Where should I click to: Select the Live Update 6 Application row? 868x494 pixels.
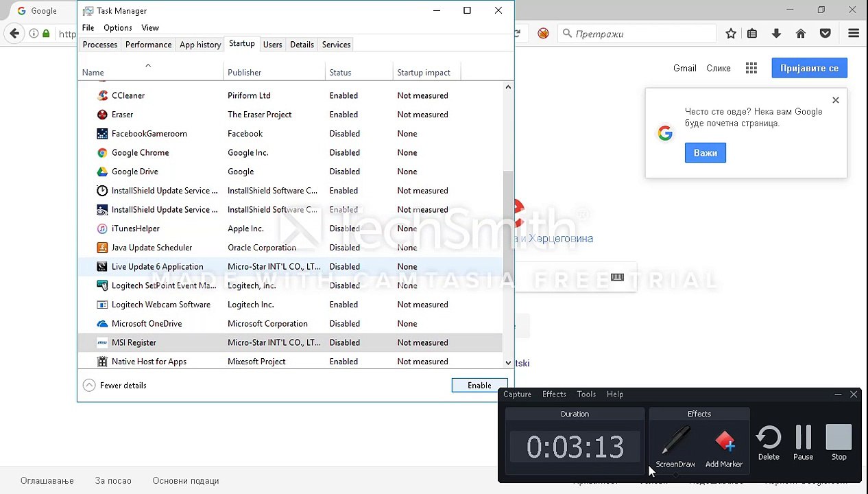click(290, 267)
